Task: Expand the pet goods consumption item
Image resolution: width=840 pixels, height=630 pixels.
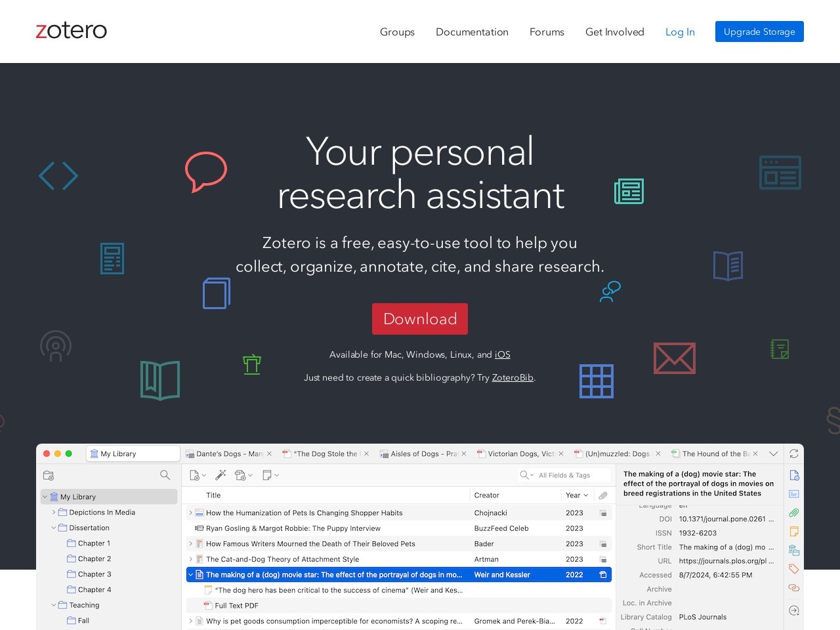Action: 191,621
